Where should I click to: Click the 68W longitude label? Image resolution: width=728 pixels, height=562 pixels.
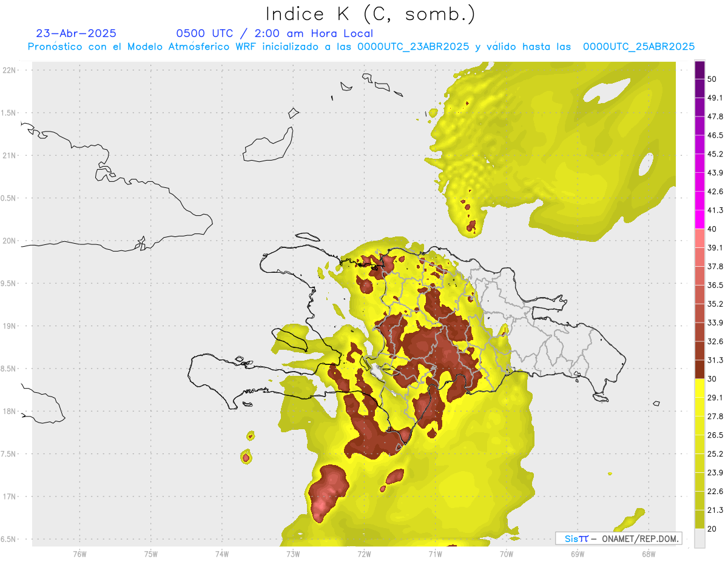(x=649, y=554)
